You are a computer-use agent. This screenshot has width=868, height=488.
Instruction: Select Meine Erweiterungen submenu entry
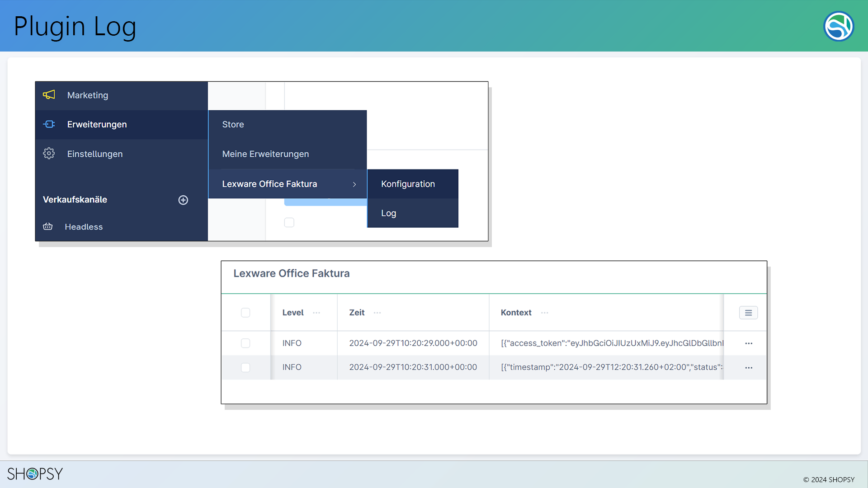288,154
